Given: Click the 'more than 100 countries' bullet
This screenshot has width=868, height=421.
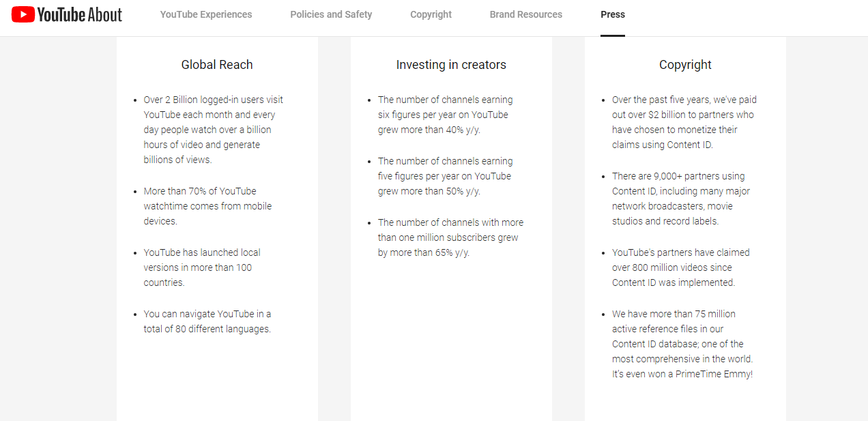Looking at the screenshot, I should point(202,267).
